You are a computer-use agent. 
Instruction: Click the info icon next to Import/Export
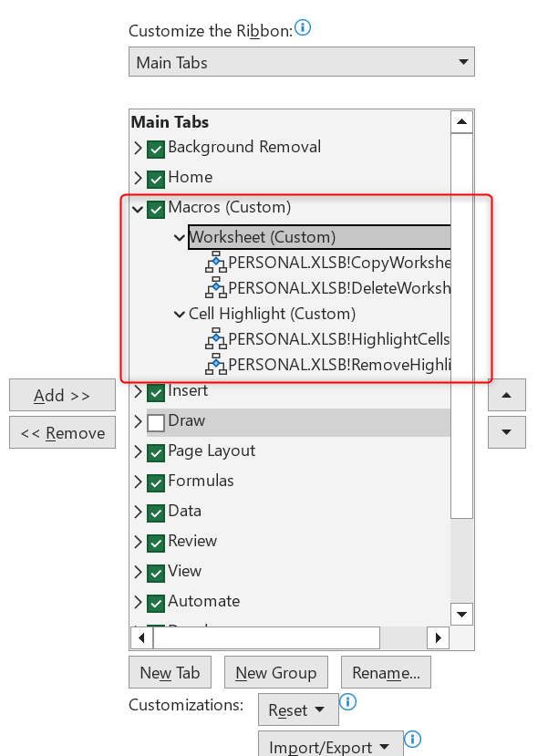tap(412, 739)
